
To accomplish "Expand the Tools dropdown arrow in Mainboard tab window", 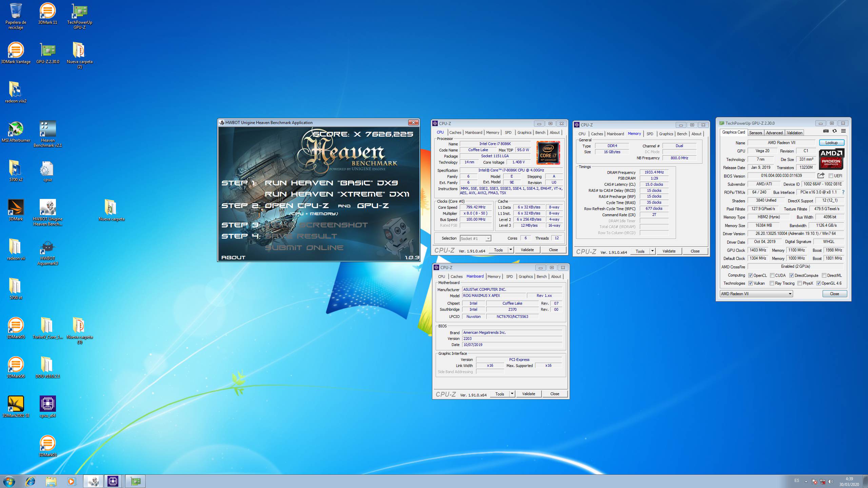I will 512,394.
